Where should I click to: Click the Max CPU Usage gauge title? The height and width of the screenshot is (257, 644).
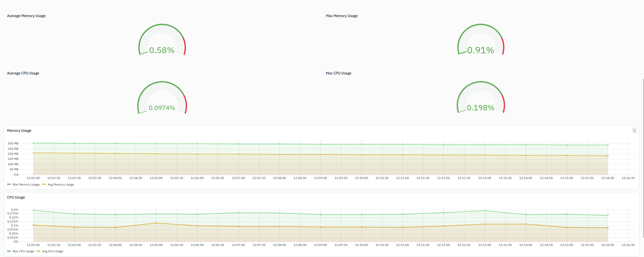coord(339,73)
